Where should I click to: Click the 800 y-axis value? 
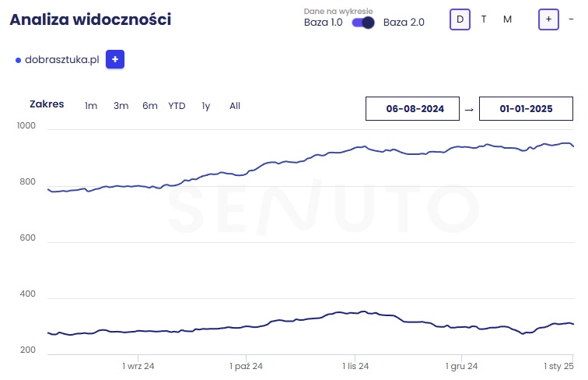[27, 181]
